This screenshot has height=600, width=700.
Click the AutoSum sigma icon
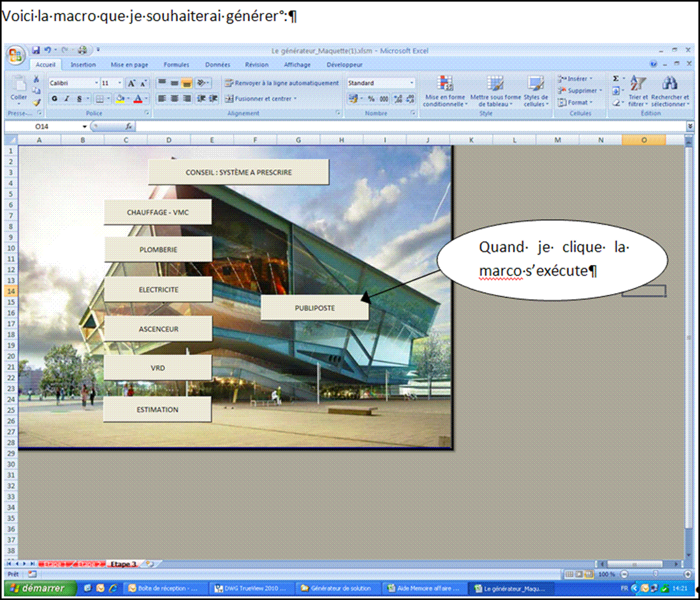(615, 79)
